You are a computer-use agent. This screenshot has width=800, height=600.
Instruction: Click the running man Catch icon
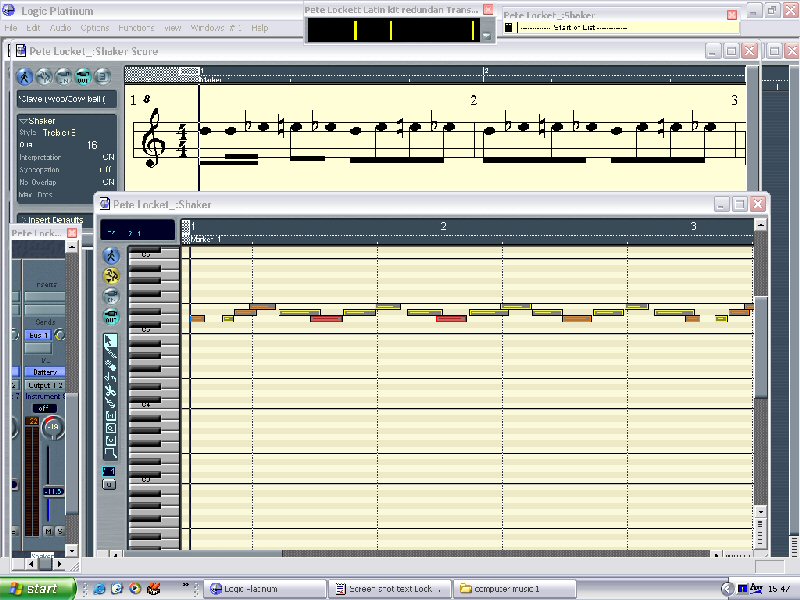(x=111, y=255)
